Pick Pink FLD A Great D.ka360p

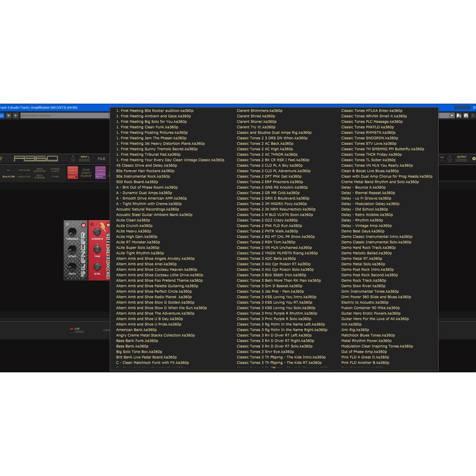point(365,357)
